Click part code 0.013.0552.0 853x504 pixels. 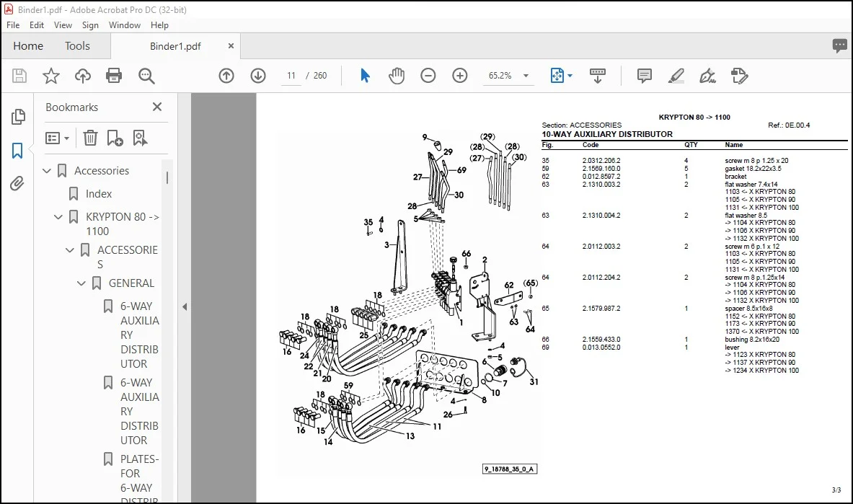[x=601, y=348]
